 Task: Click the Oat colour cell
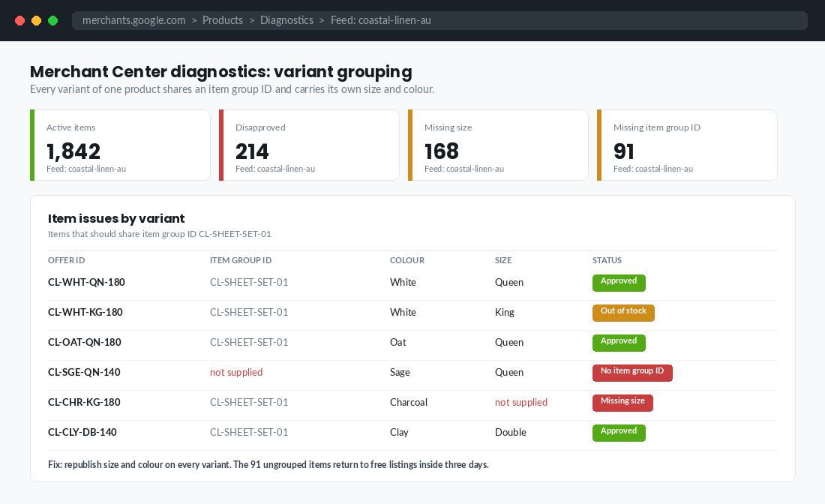[398, 343]
